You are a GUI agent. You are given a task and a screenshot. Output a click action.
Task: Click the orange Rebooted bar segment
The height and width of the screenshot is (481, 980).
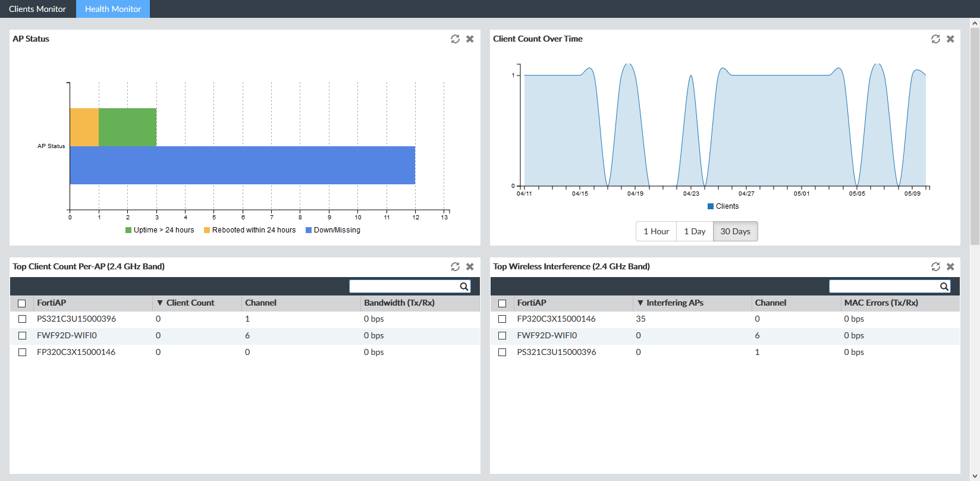(x=84, y=127)
